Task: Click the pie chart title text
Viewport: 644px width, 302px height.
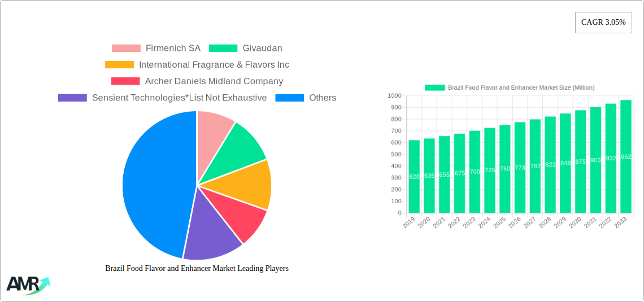Action: 197,269
